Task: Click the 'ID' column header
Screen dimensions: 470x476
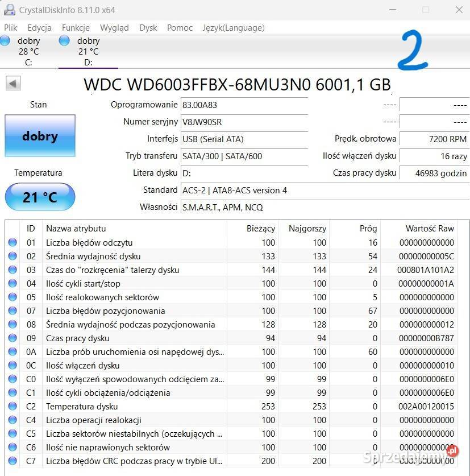Action: pos(31,228)
